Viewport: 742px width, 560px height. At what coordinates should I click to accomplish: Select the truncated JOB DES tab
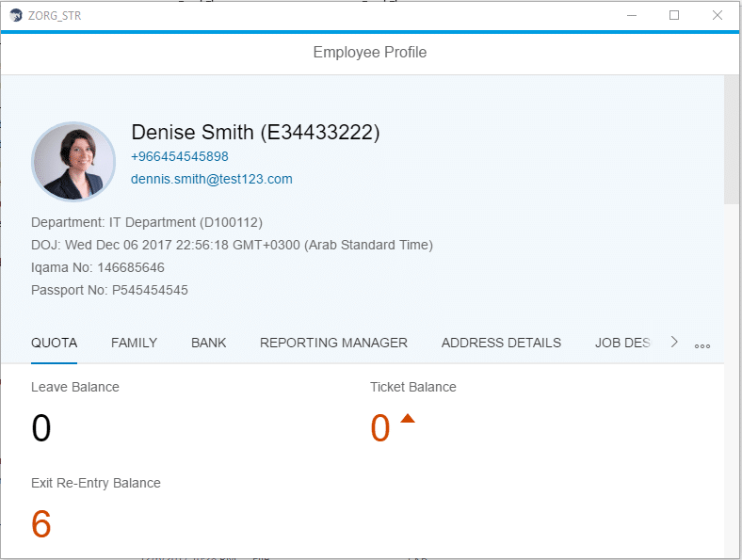coord(622,343)
